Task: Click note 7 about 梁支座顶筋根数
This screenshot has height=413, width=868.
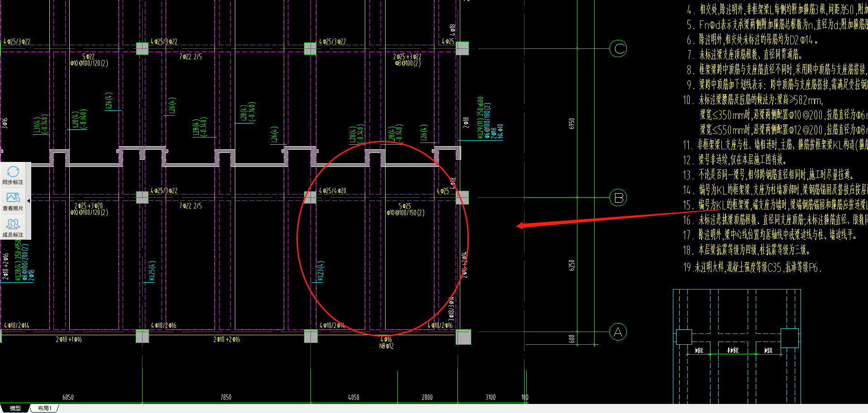Action: [x=744, y=55]
